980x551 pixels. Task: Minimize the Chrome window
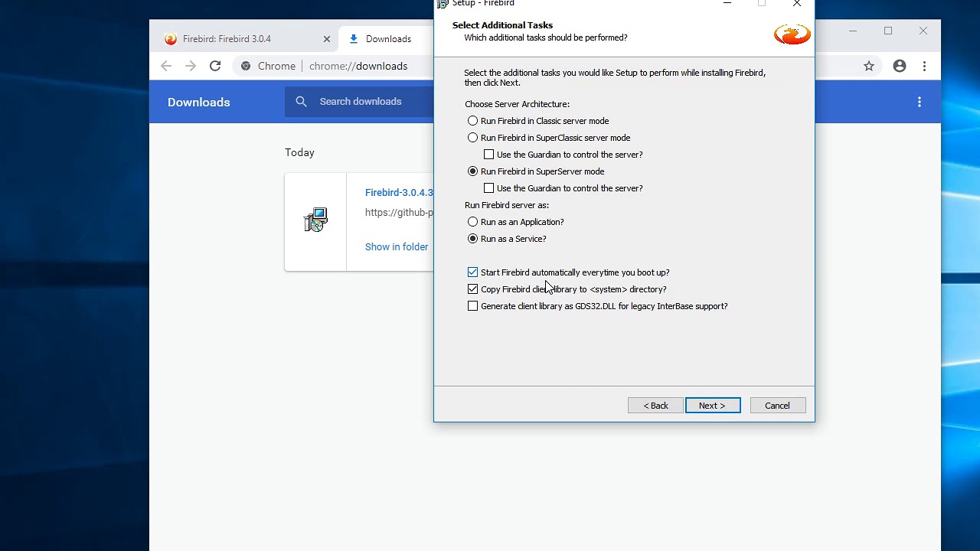(853, 31)
